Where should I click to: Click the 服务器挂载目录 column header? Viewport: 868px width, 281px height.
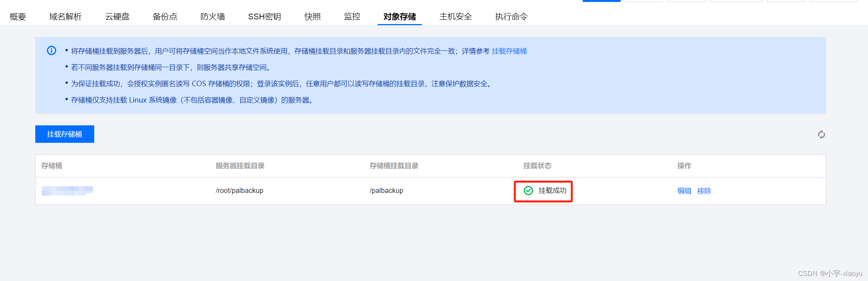click(x=240, y=166)
